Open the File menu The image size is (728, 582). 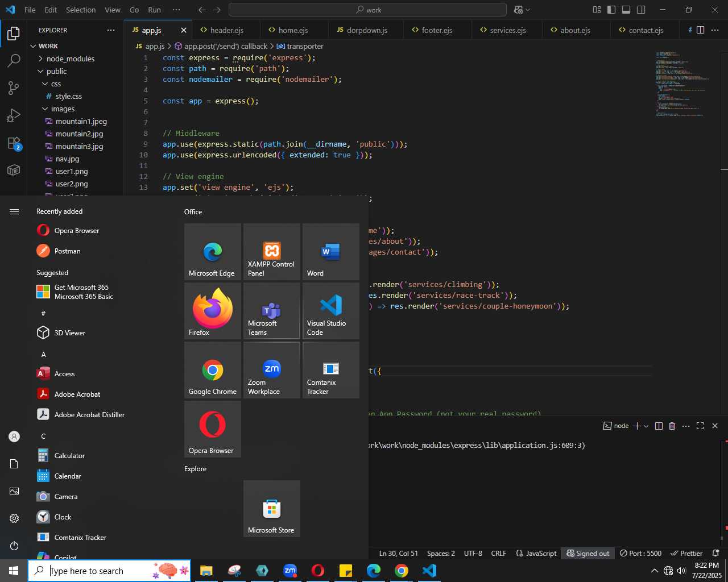[x=30, y=10]
